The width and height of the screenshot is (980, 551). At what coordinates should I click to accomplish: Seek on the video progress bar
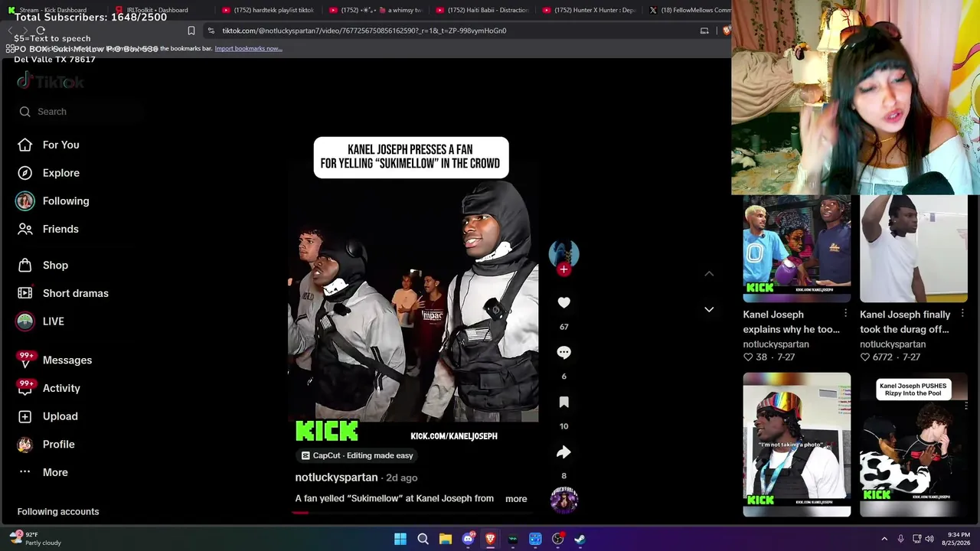pyautogui.click(x=413, y=512)
